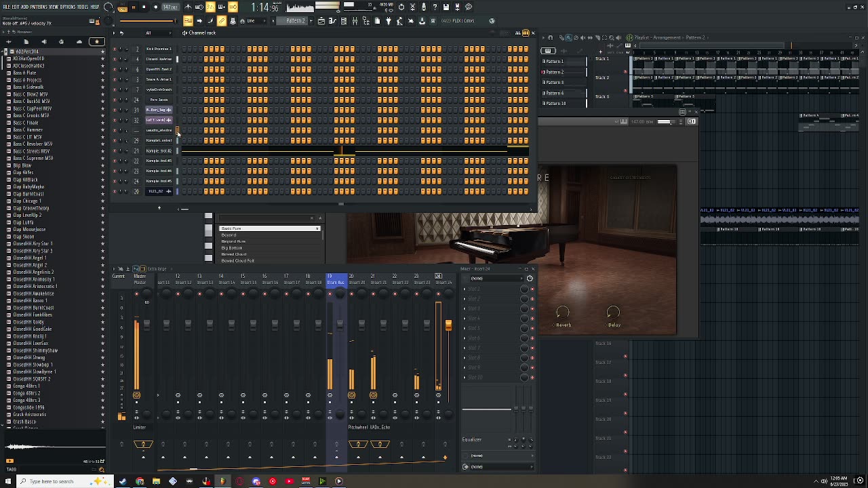Click the globe icon next to FLEX Colors

pyautogui.click(x=492, y=20)
